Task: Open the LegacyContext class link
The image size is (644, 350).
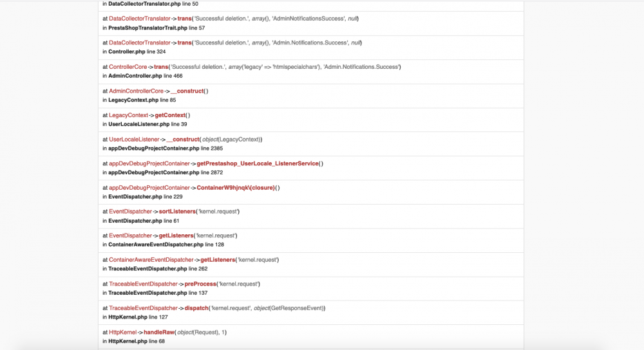Action: tap(128, 115)
